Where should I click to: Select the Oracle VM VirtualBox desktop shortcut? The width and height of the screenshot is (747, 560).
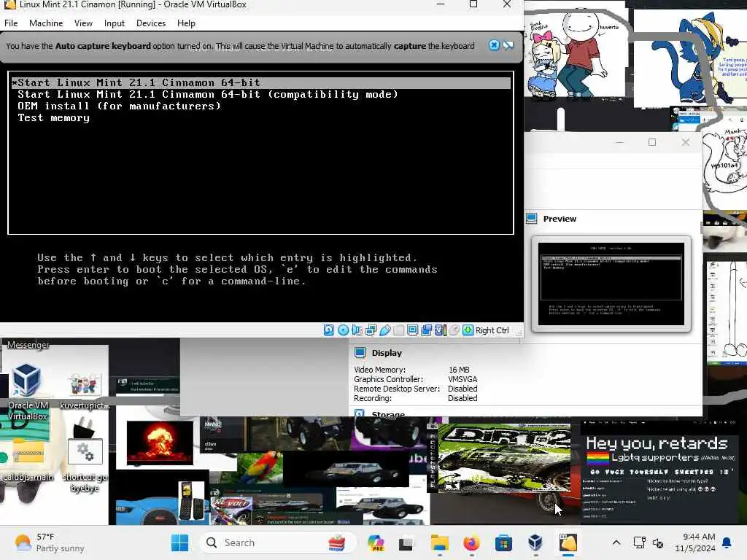pyautogui.click(x=28, y=392)
